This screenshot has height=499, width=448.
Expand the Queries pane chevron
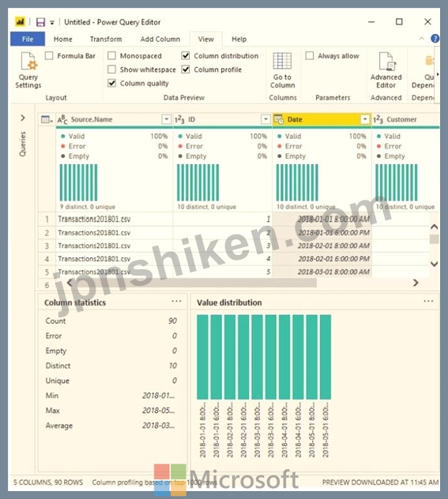pyautogui.click(x=23, y=118)
